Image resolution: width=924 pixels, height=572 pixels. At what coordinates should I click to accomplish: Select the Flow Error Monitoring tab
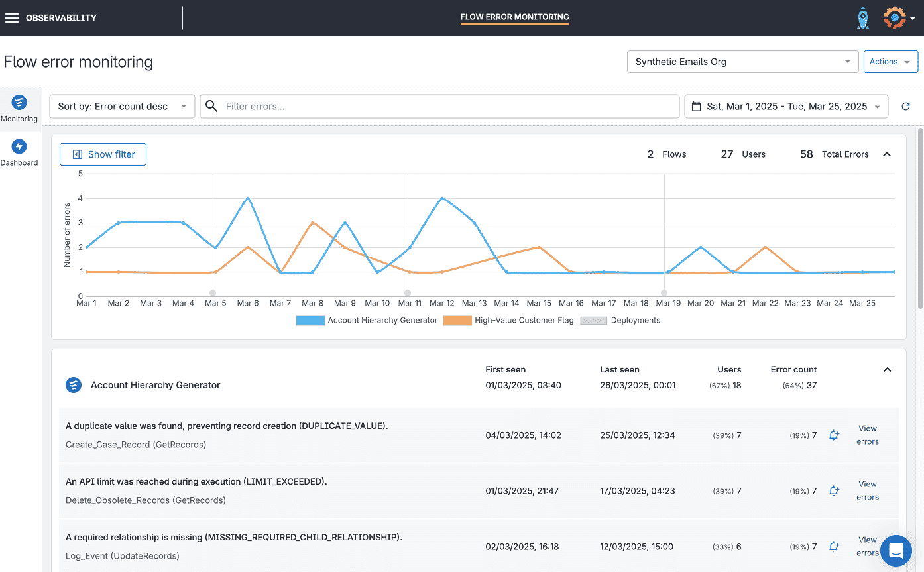click(x=514, y=17)
